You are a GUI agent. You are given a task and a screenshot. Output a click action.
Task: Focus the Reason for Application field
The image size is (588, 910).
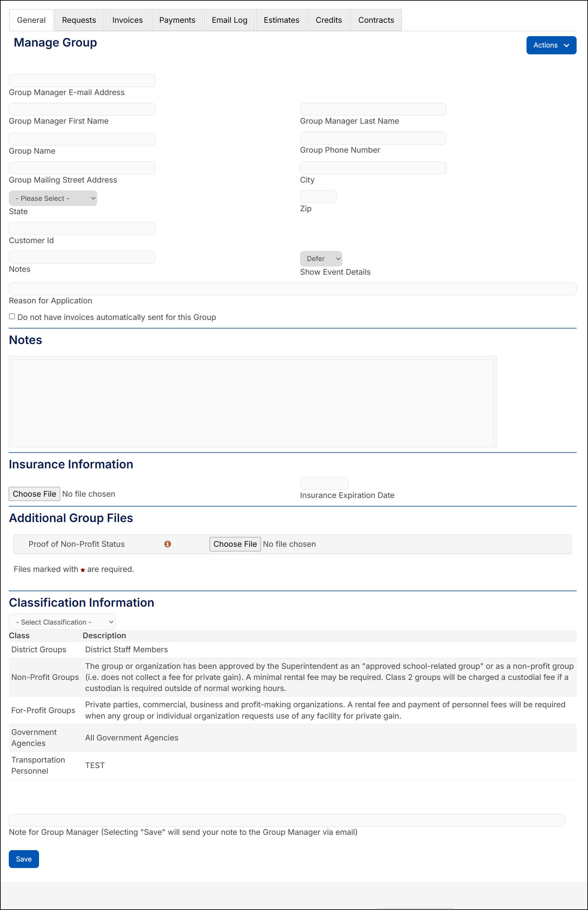point(293,289)
